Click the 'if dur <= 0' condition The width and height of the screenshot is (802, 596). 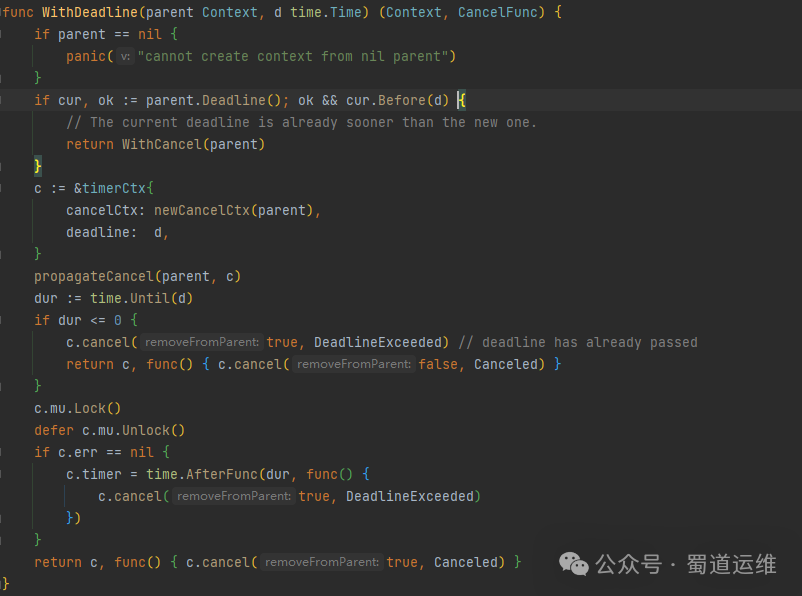pyautogui.click(x=78, y=320)
